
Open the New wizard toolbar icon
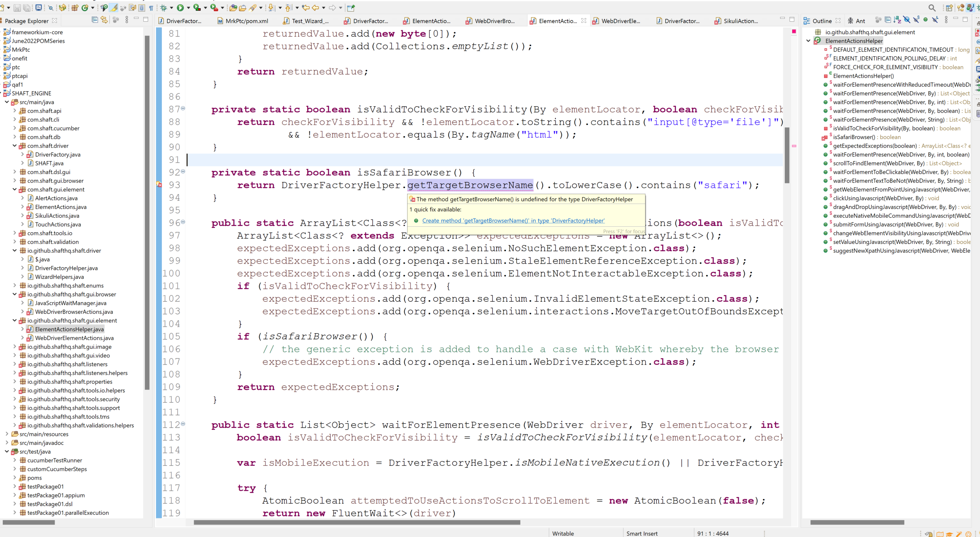tap(3, 7)
